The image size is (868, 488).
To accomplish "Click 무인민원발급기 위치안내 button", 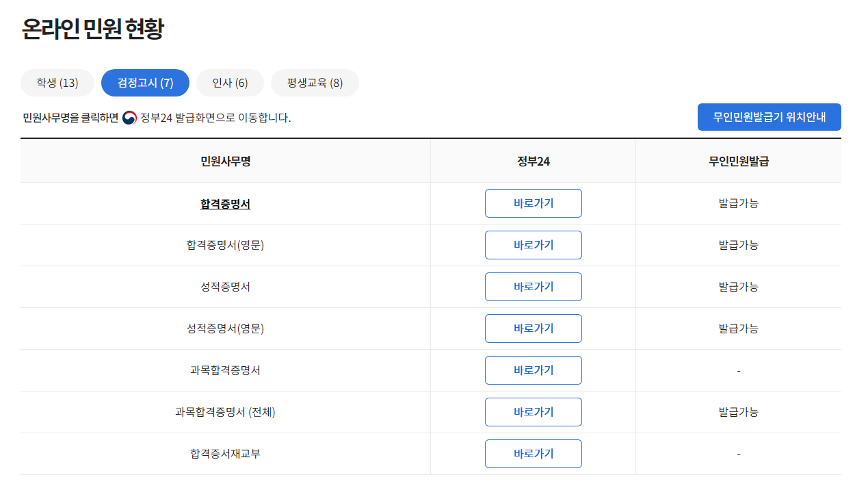I will (769, 116).
